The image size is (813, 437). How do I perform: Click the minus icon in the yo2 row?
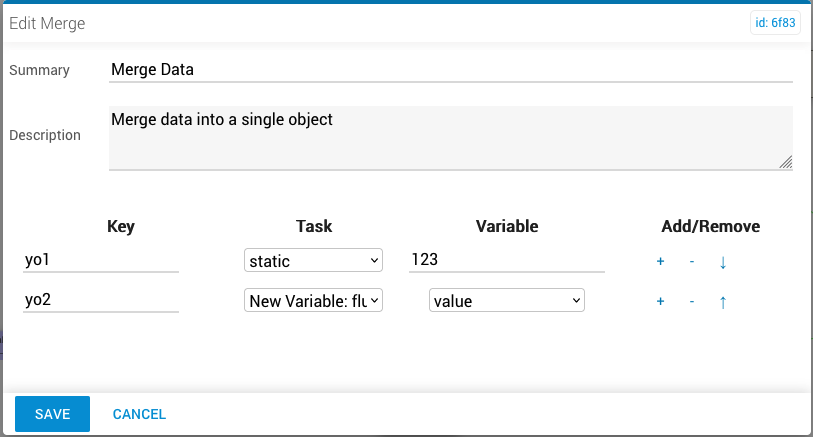[x=692, y=302]
